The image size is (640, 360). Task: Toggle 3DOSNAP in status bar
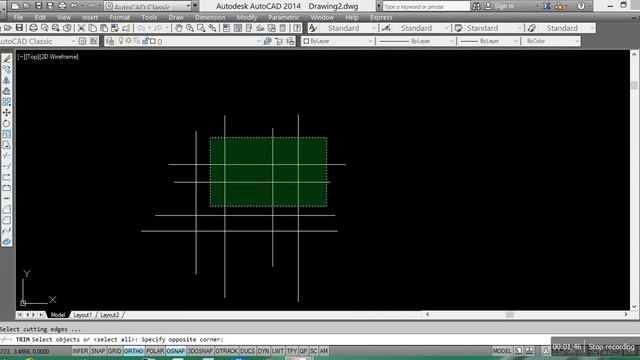pyautogui.click(x=200, y=351)
